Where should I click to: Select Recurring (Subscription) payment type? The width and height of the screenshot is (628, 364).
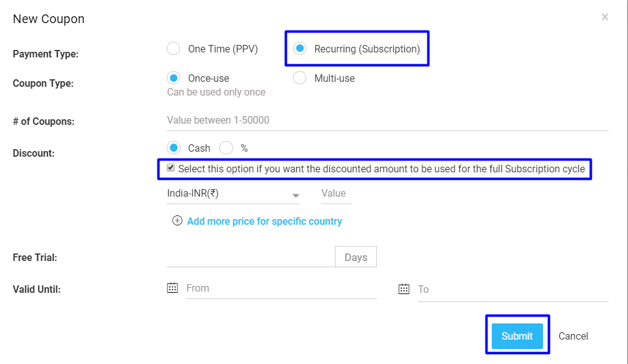point(299,49)
